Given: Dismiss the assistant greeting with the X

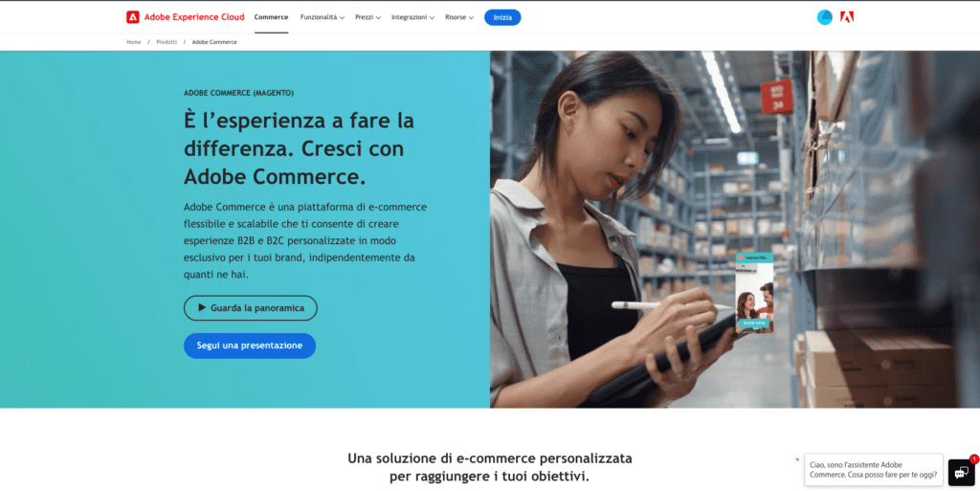Looking at the screenshot, I should coord(797,459).
